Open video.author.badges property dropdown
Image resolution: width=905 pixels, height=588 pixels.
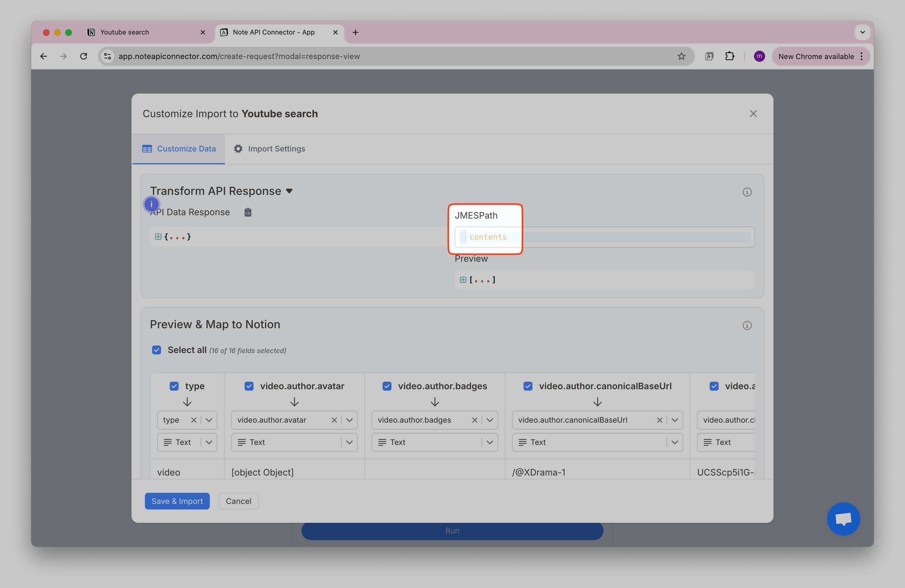pos(490,420)
